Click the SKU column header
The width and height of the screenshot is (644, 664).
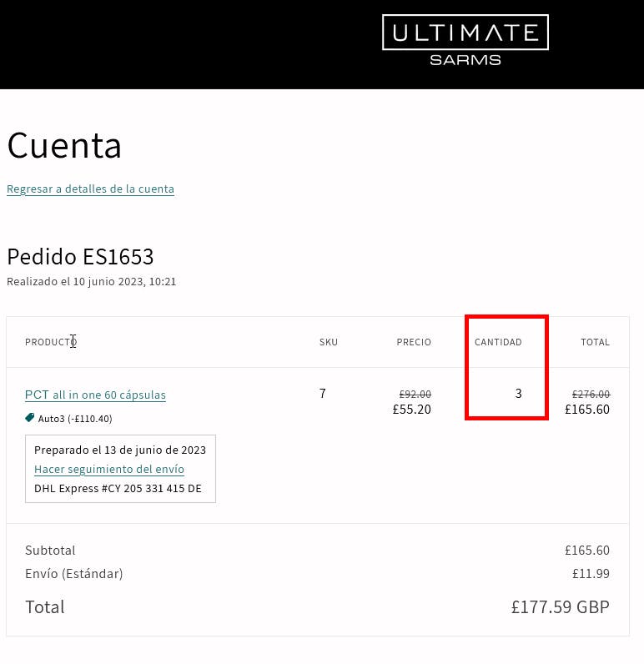tap(329, 342)
